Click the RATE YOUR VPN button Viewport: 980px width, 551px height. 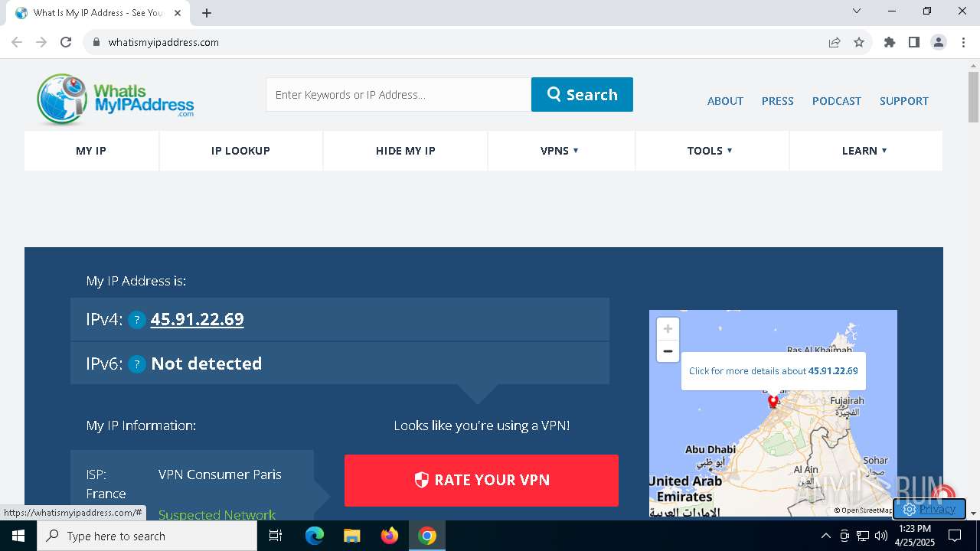482,480
